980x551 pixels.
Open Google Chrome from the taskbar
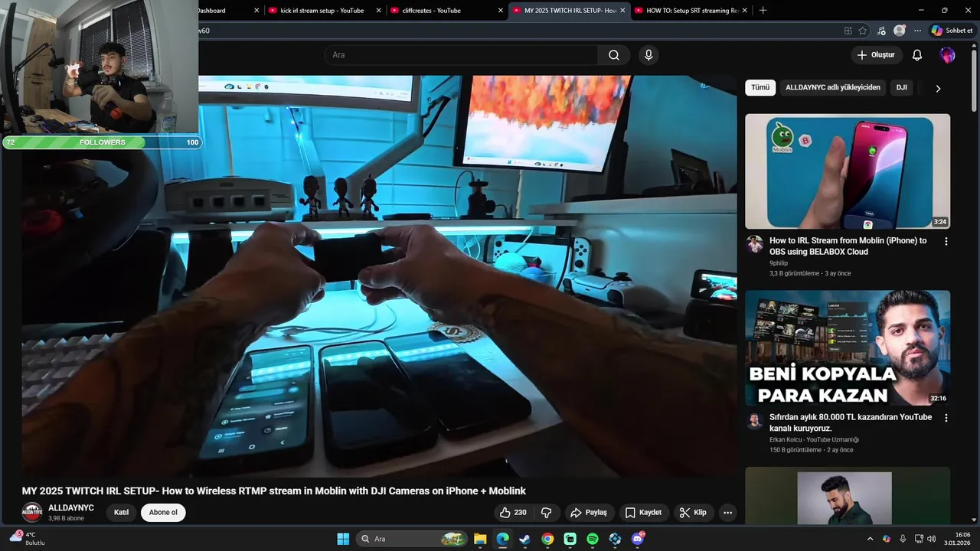[547, 539]
